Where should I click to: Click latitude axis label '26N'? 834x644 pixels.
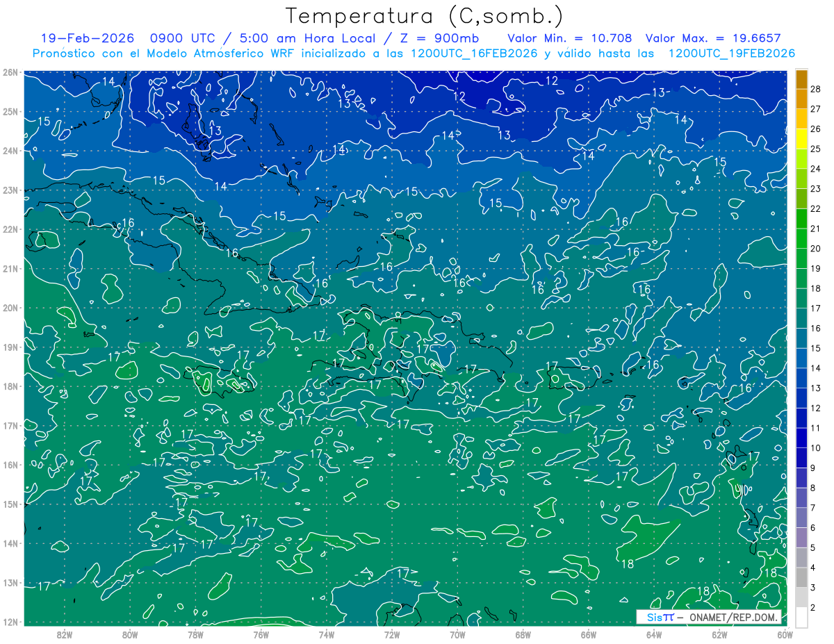tap(10, 72)
